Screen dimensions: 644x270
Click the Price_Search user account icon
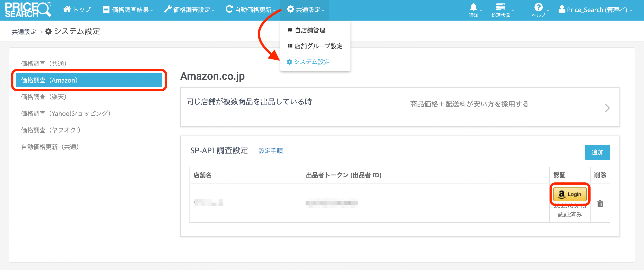coord(562,9)
